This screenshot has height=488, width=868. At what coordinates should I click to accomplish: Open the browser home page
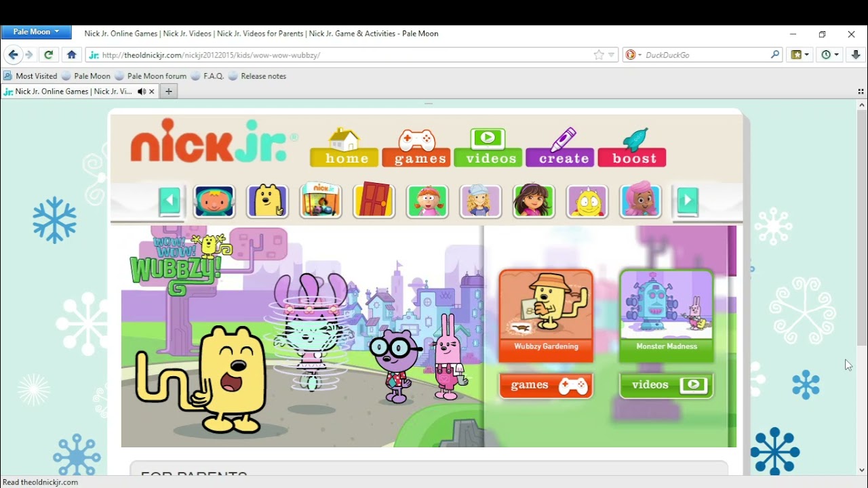click(71, 55)
